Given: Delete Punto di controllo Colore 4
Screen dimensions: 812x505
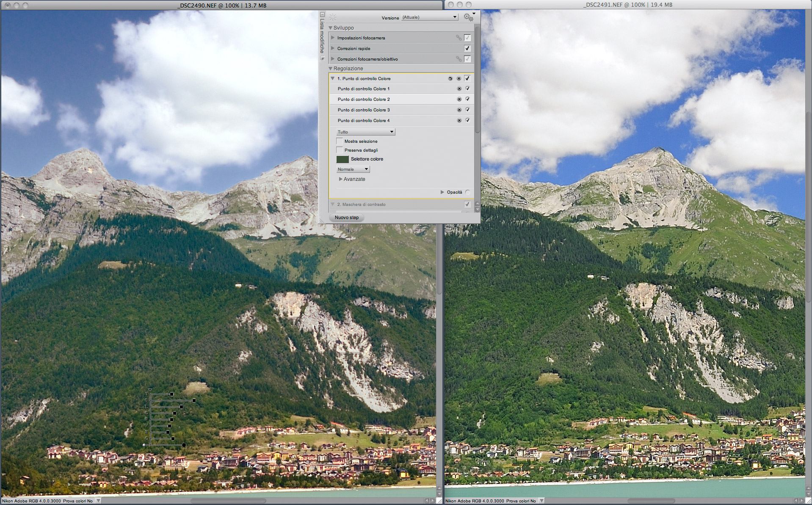Looking at the screenshot, I should (x=459, y=120).
